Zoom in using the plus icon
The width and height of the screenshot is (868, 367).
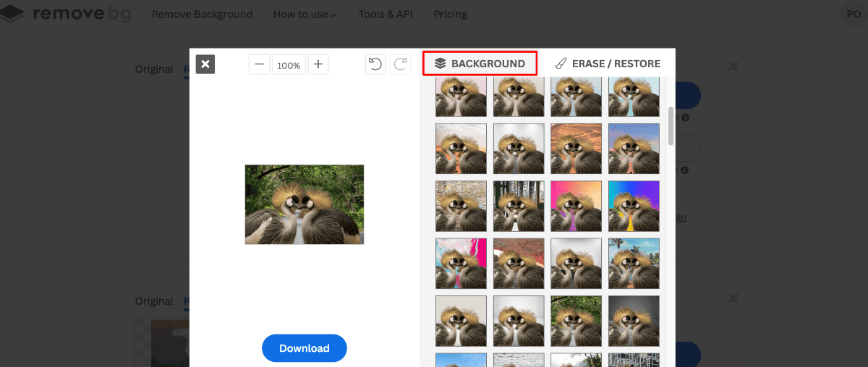[x=318, y=64]
